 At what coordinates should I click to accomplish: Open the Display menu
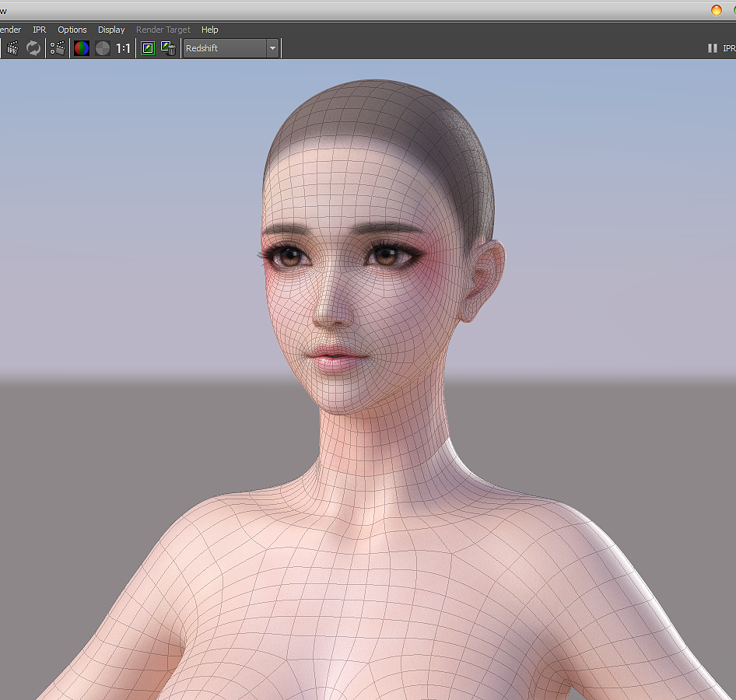click(x=111, y=30)
